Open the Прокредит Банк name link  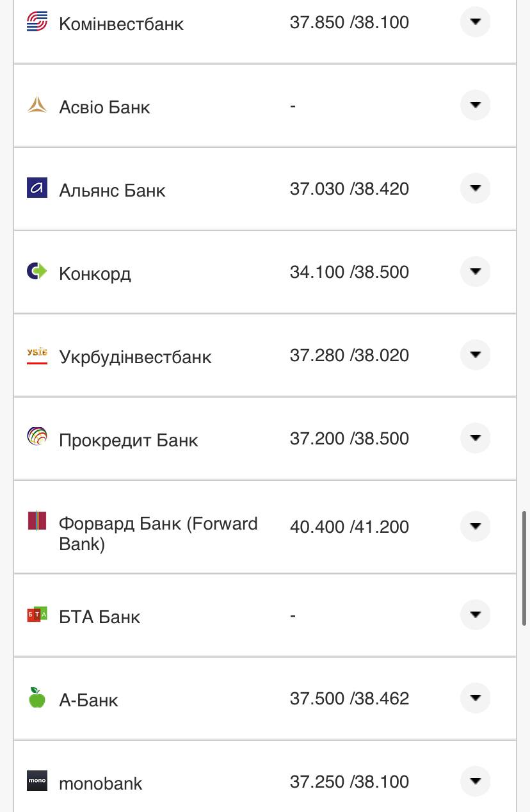point(129,440)
